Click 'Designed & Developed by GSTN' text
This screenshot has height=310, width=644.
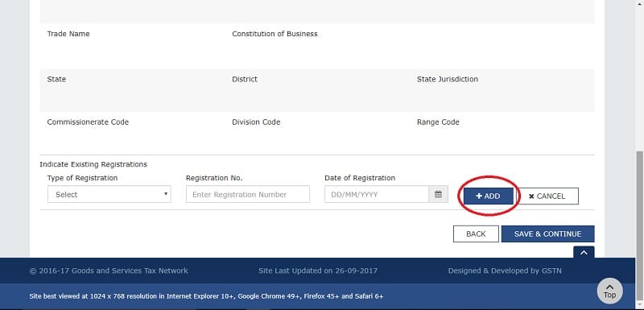click(x=505, y=271)
